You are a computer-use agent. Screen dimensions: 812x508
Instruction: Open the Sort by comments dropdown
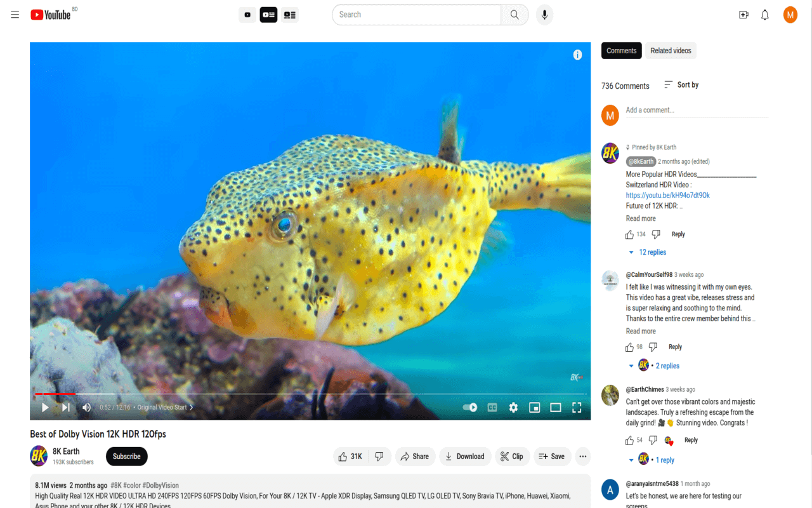[681, 84]
